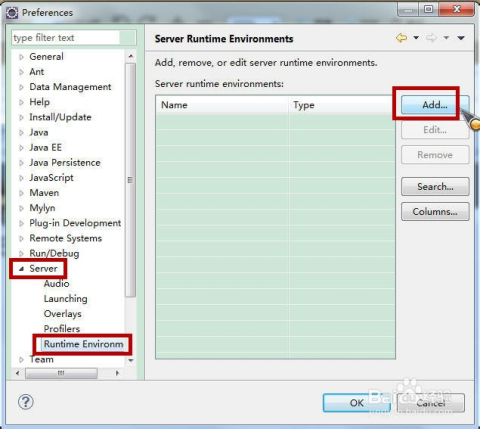Click the Add... button

point(435,105)
